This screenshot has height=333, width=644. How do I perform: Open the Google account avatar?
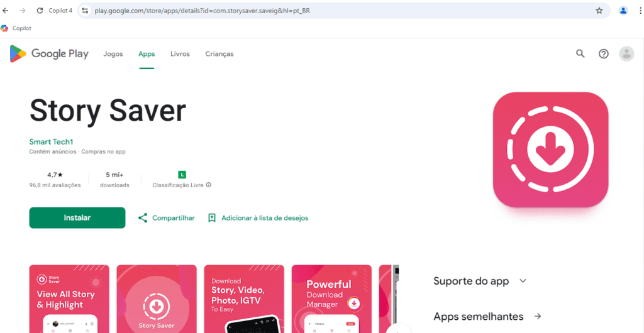(x=626, y=54)
